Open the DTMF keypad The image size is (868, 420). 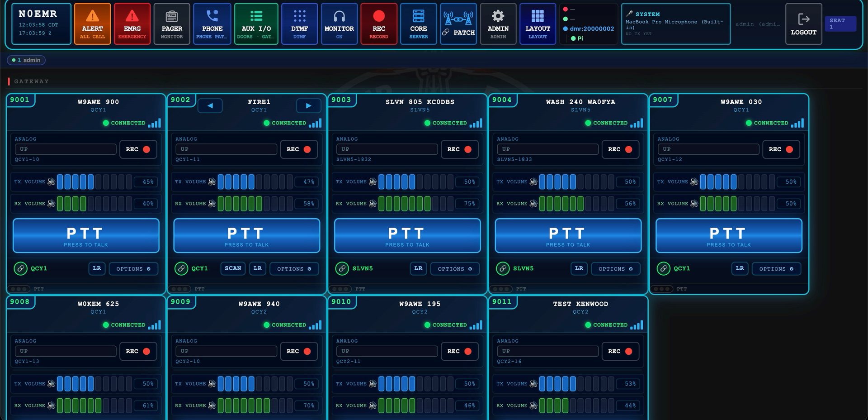299,24
